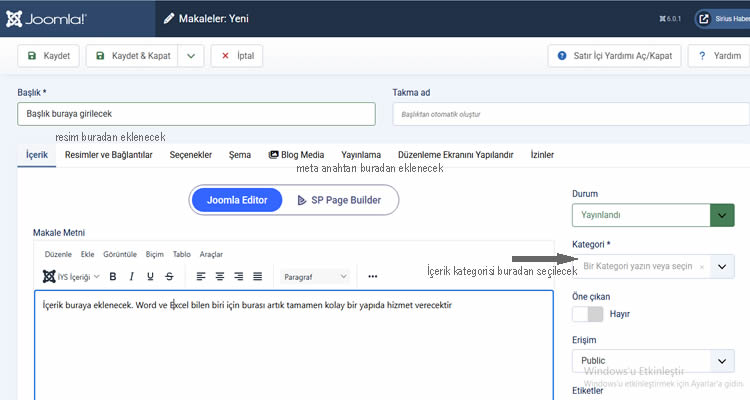Cancel editing with İptal button
Screen dimensions: 750x400
point(237,56)
